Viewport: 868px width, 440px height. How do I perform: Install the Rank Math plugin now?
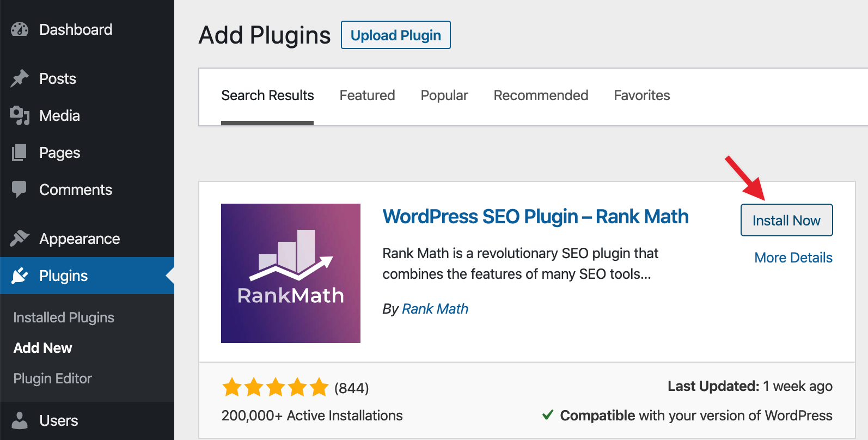tap(786, 221)
